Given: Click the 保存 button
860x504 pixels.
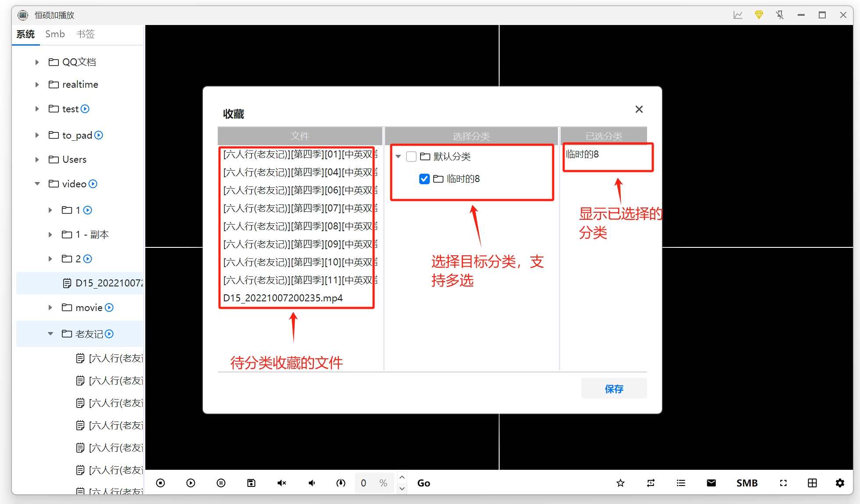Looking at the screenshot, I should tap(614, 389).
